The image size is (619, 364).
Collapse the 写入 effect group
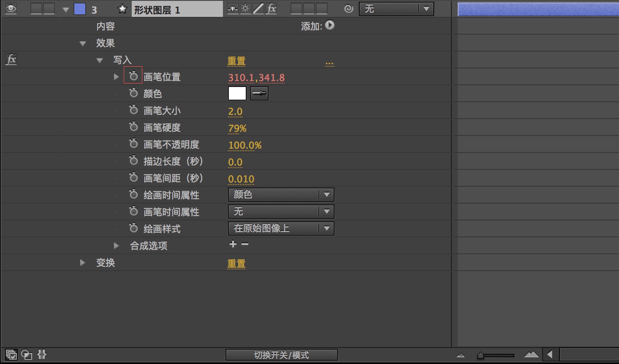[100, 60]
